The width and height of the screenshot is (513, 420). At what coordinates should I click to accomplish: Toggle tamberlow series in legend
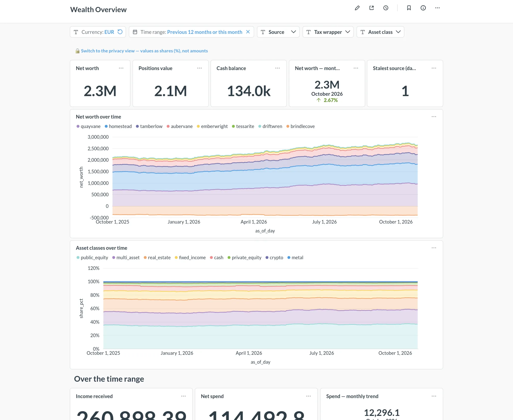coord(149,126)
